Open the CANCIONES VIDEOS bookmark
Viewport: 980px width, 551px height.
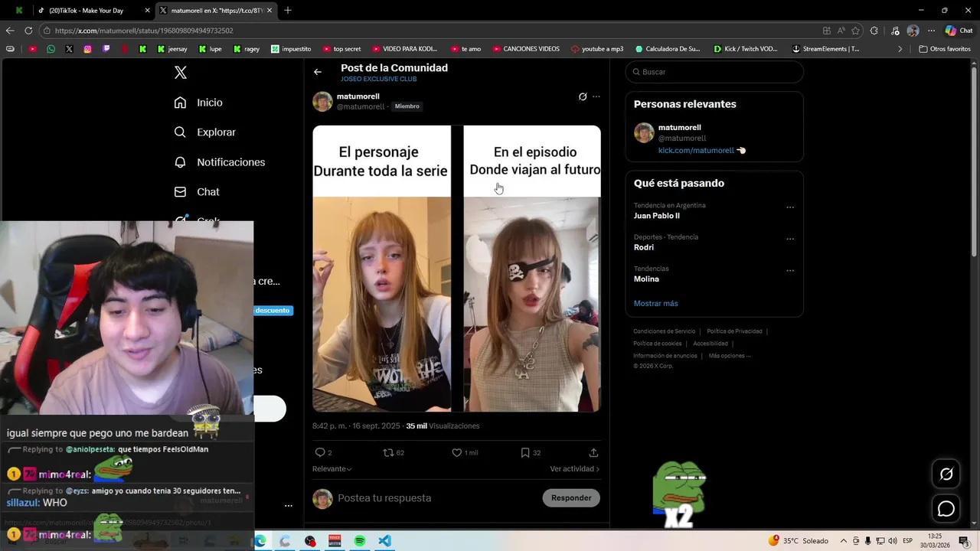[x=526, y=49]
